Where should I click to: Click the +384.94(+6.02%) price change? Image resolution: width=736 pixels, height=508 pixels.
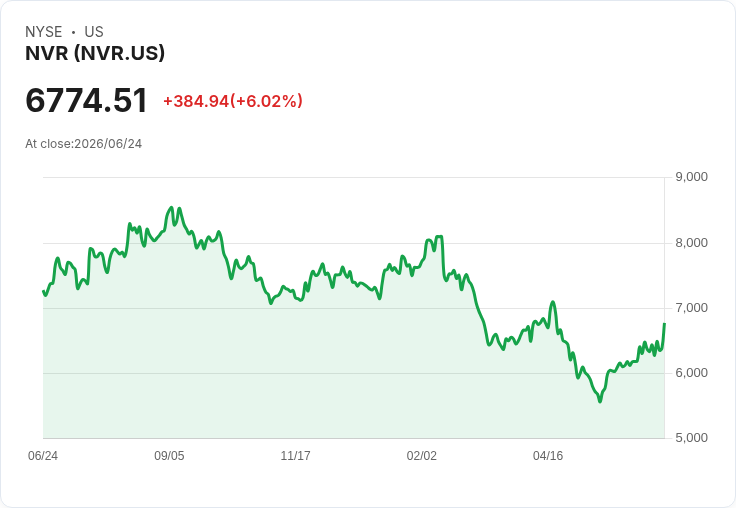(x=233, y=101)
